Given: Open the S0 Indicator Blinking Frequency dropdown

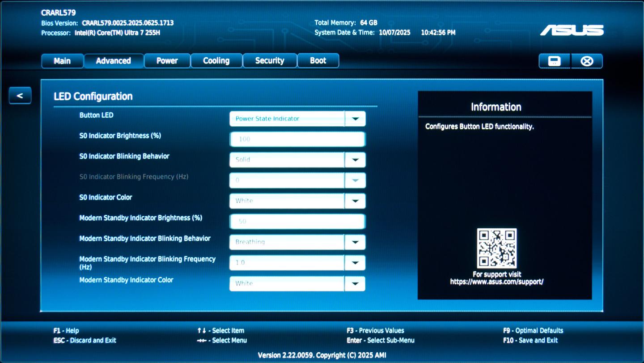Looking at the screenshot, I should (297, 180).
